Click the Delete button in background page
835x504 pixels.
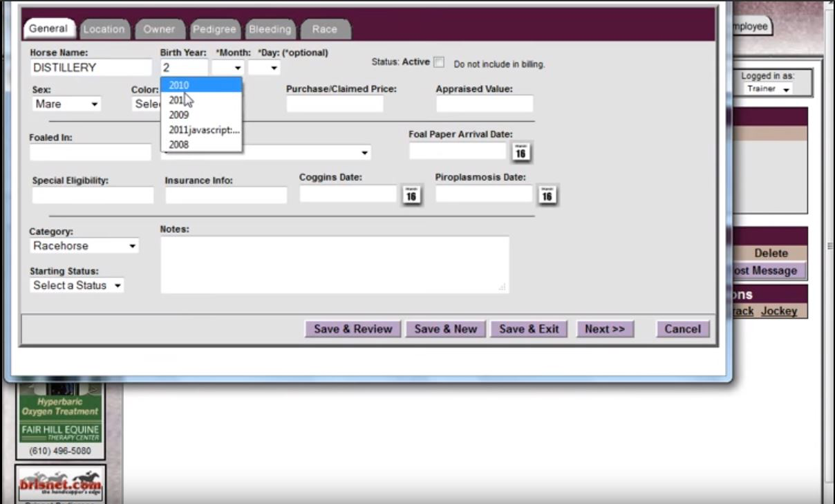pos(771,253)
